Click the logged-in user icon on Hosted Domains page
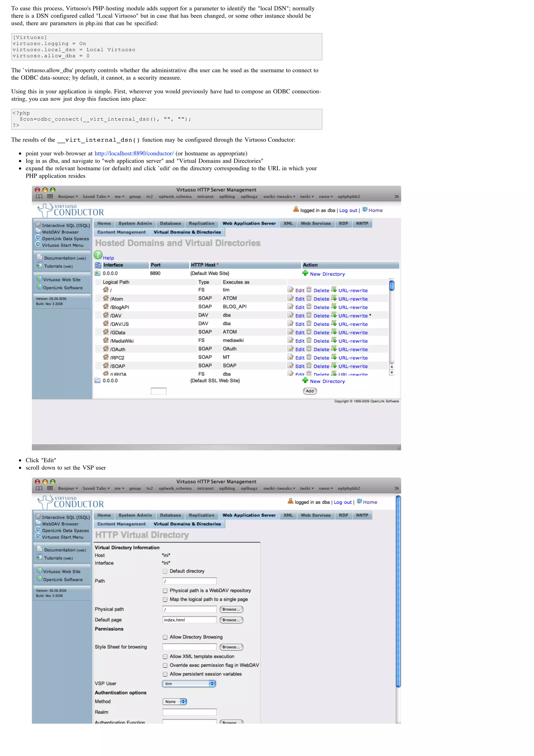Image resolution: width=534 pixels, height=756 pixels. point(296,209)
